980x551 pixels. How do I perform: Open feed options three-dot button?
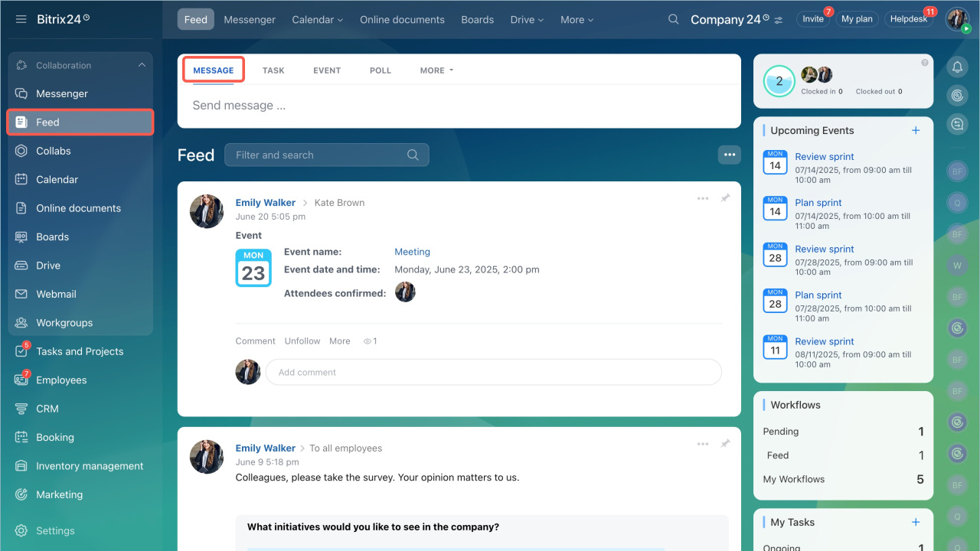pos(729,155)
